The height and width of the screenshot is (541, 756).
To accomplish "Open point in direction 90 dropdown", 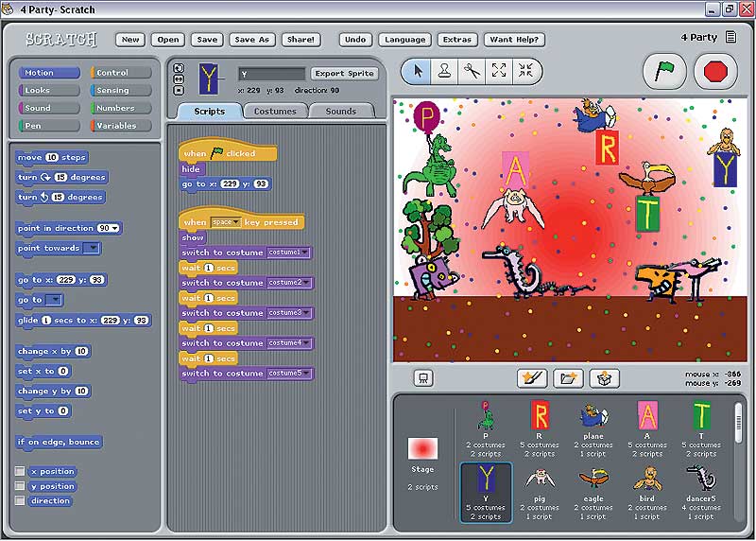I will tap(115, 228).
